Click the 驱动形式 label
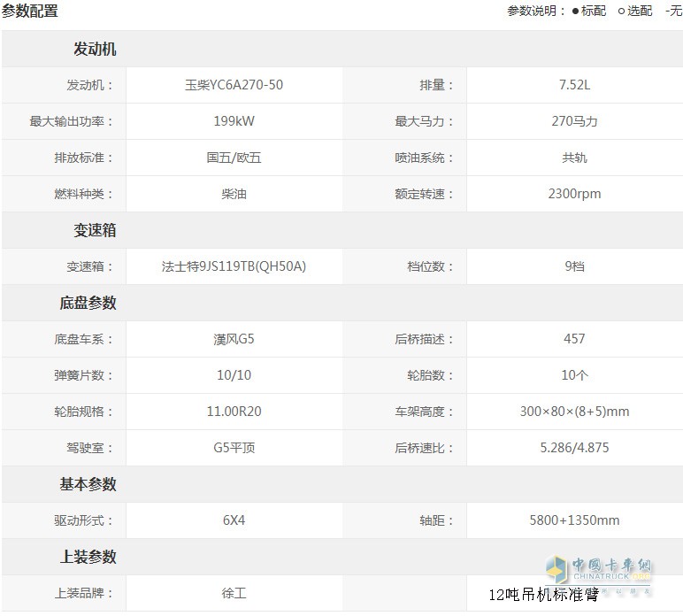Viewport: 683px width, 616px height. pos(84,520)
